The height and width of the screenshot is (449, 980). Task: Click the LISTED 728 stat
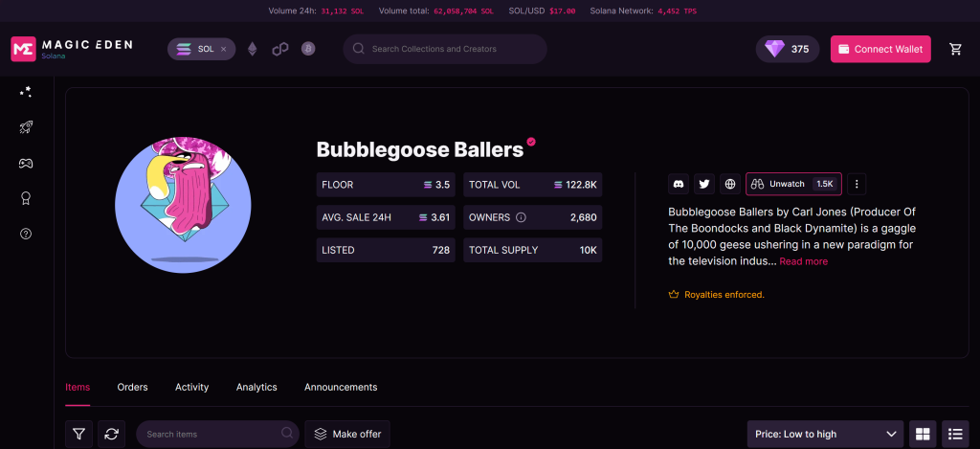pos(386,250)
